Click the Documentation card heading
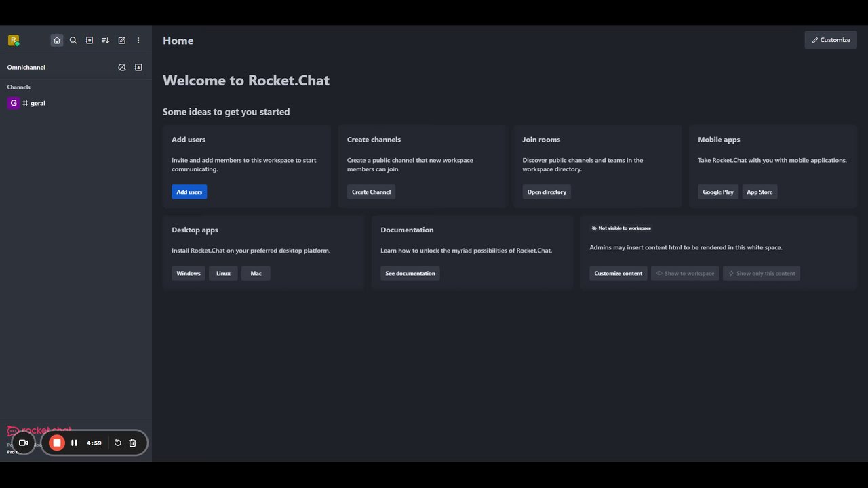Image resolution: width=868 pixels, height=488 pixels. pos(407,230)
